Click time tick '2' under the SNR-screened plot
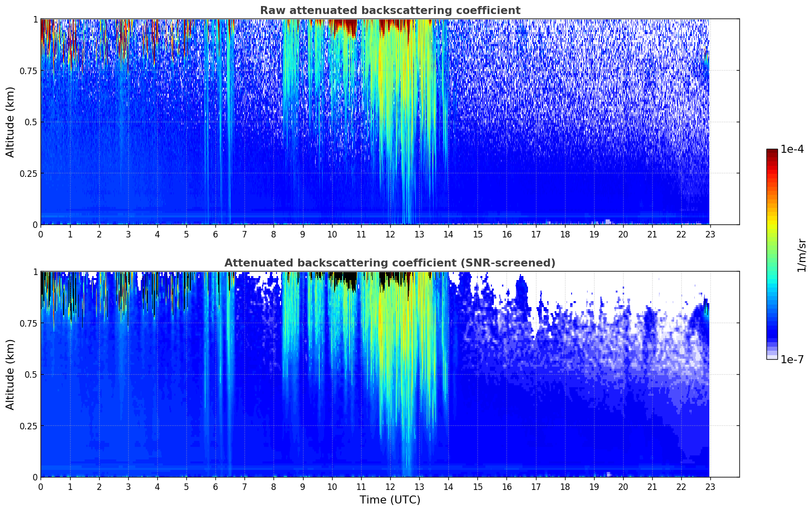Image resolution: width=812 pixels, height=511 pixels. coord(99,486)
